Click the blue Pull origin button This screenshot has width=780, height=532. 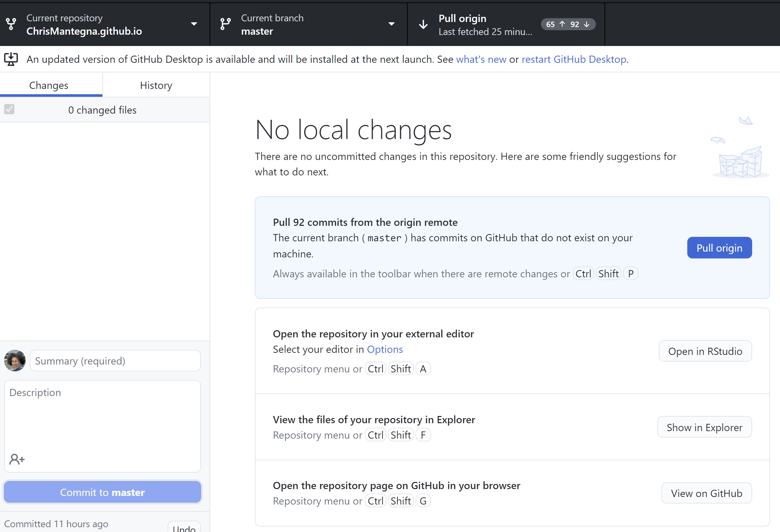click(x=719, y=247)
